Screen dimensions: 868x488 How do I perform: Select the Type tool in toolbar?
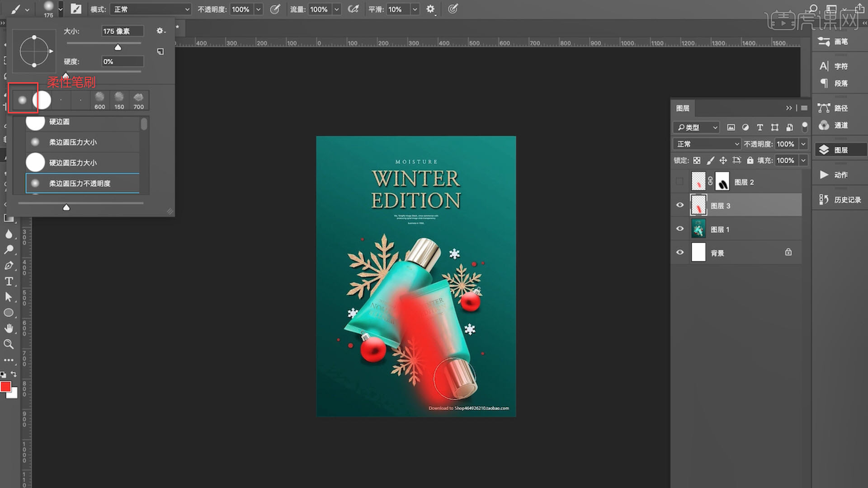click(x=9, y=282)
